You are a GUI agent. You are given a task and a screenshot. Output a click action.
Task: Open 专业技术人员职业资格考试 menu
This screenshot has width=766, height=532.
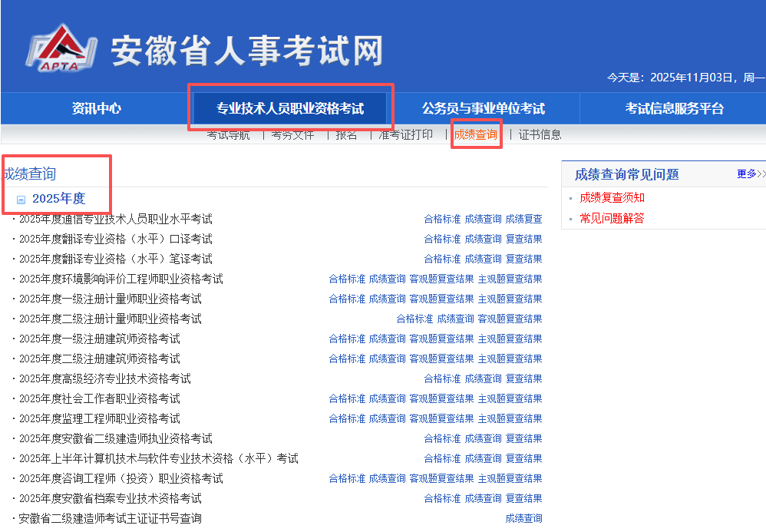(290, 108)
